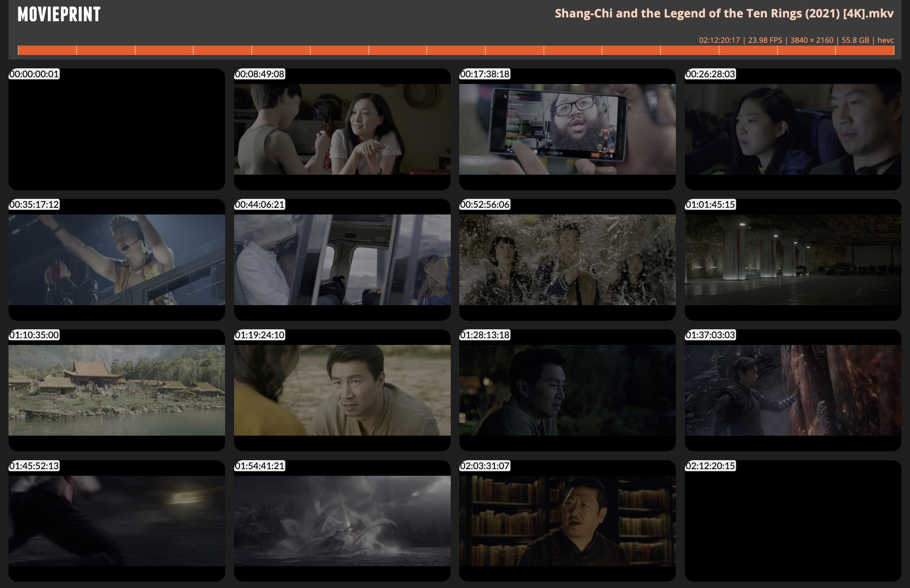910x588 pixels.
Task: Select the frame with glowing dragon scales
Action: [793, 391]
